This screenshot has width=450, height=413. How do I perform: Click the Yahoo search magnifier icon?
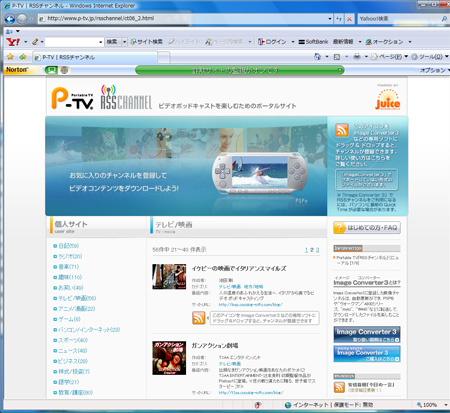[x=444, y=19]
